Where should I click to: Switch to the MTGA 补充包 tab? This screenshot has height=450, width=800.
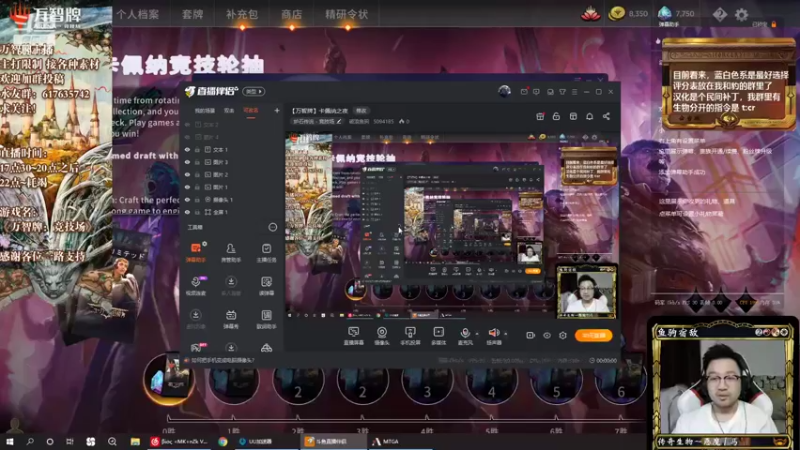pos(242,14)
